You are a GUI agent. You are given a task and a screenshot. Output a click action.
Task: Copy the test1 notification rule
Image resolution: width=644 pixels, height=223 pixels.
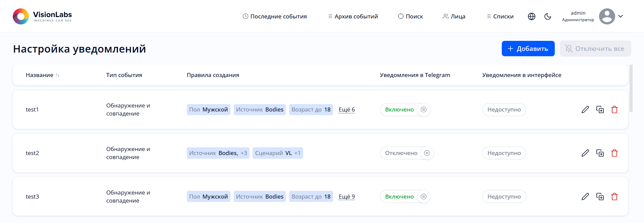coord(600,109)
